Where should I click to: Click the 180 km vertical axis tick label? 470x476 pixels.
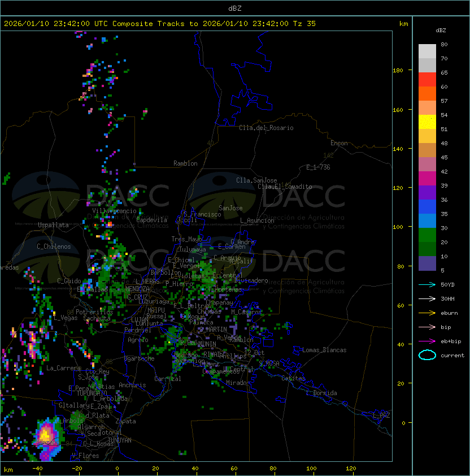coord(398,71)
